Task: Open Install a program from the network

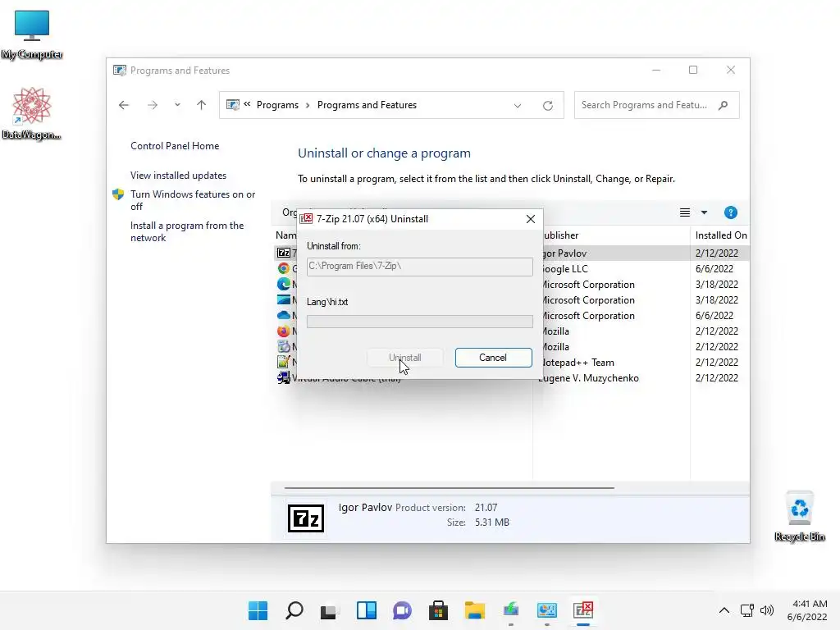Action: (x=187, y=231)
